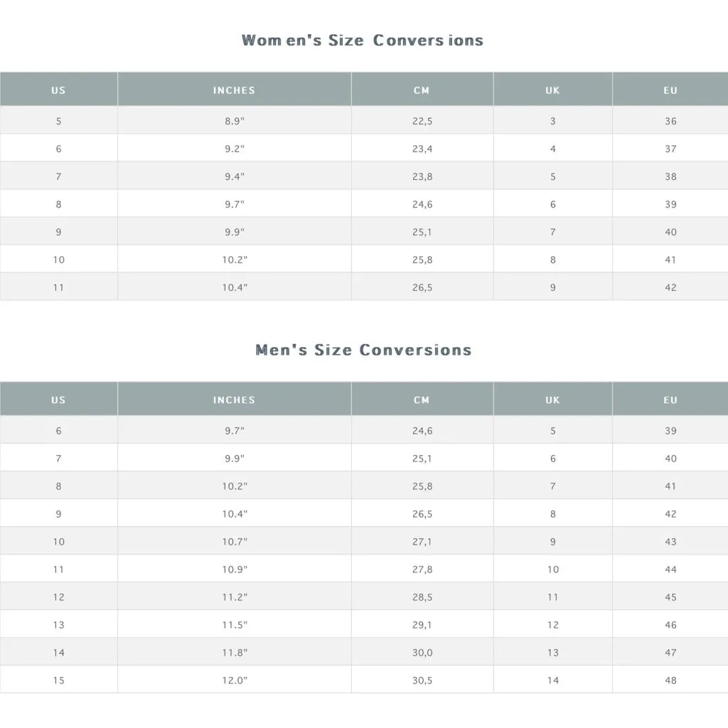Click men's US size 15 cell
The image size is (728, 728).
58,680
